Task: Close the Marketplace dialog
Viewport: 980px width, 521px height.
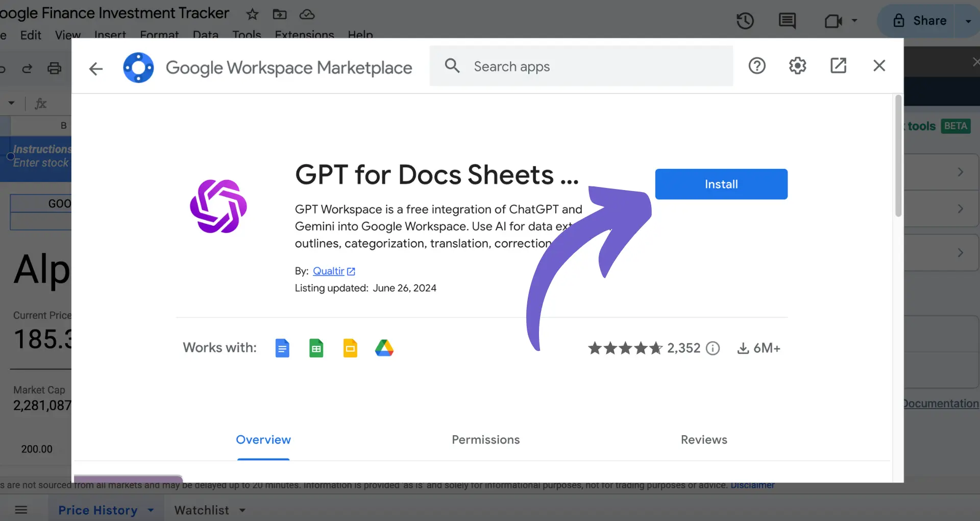Action: (879, 65)
